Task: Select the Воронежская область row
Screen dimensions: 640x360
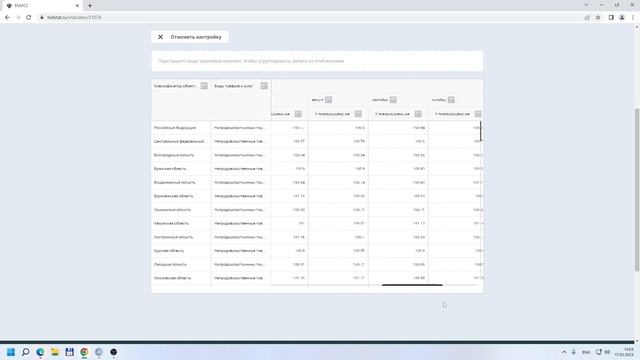Action: tap(316, 196)
